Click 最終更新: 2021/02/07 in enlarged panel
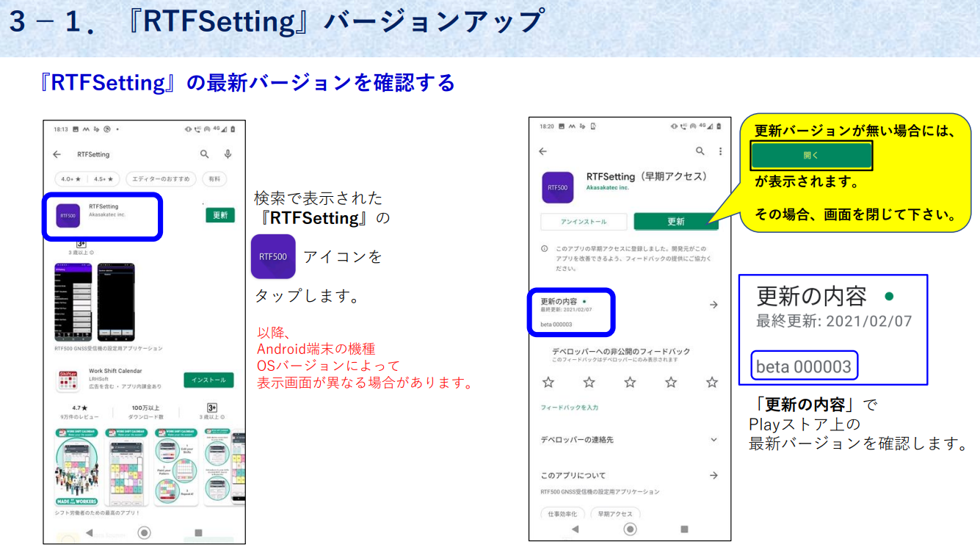The width and height of the screenshot is (980, 553). 835,321
